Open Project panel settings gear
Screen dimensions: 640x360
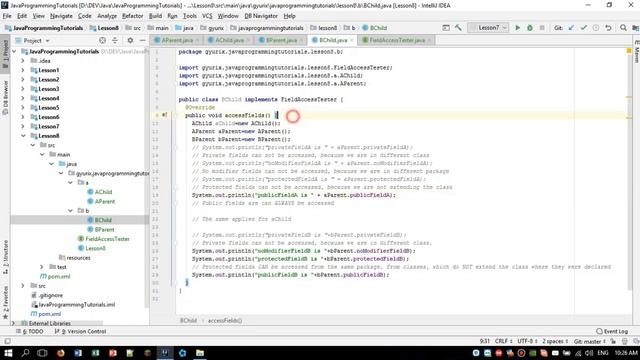(x=130, y=40)
